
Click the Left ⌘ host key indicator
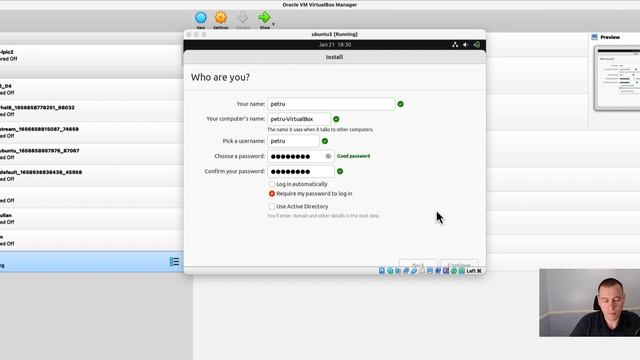(474, 271)
